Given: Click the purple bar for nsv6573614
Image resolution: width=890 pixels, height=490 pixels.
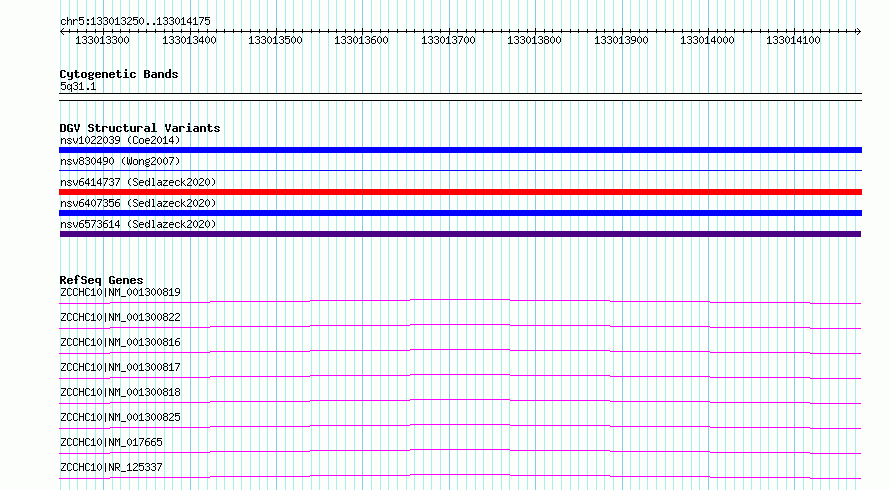Looking at the screenshot, I should [460, 234].
